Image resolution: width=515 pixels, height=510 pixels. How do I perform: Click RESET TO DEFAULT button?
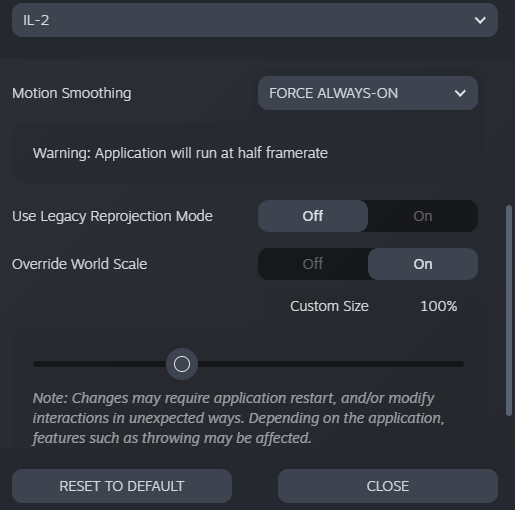(122, 486)
